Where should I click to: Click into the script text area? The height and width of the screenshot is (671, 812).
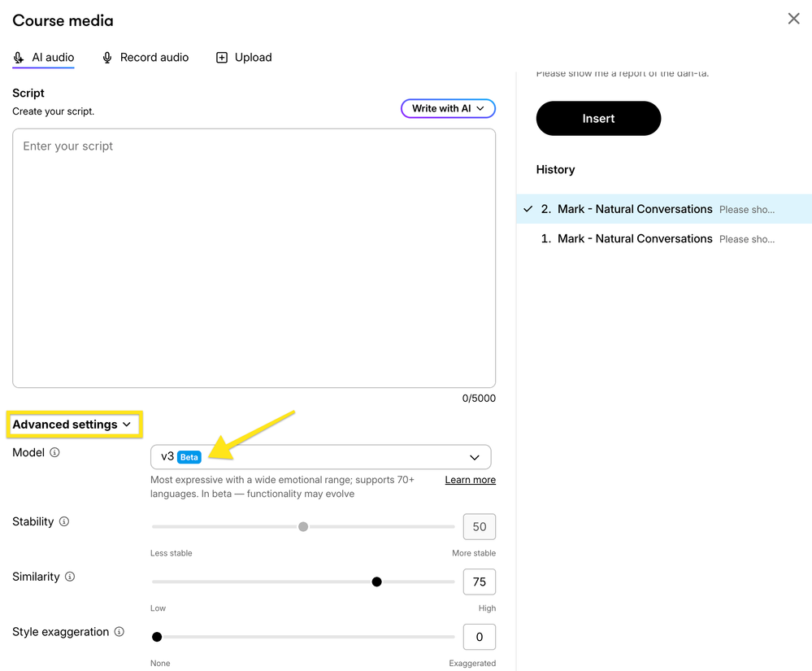pos(254,258)
